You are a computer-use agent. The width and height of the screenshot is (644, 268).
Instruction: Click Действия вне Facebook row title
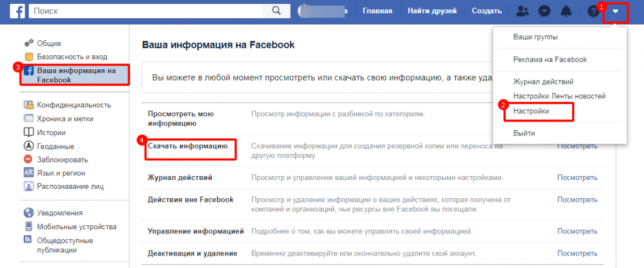click(191, 200)
